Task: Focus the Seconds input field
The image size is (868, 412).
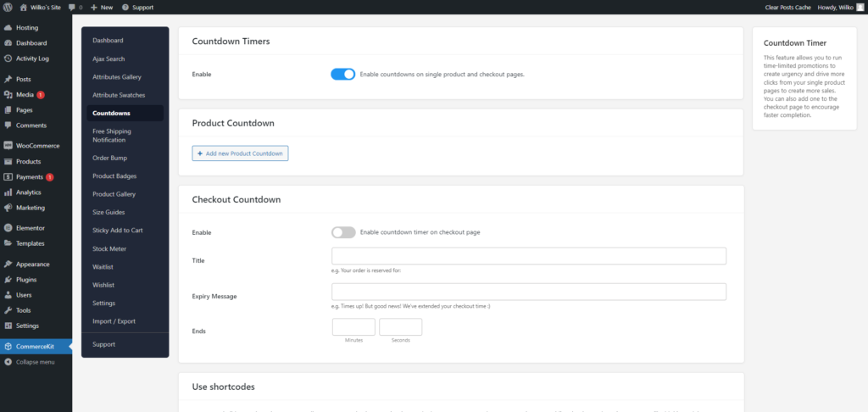Action: pyautogui.click(x=401, y=326)
